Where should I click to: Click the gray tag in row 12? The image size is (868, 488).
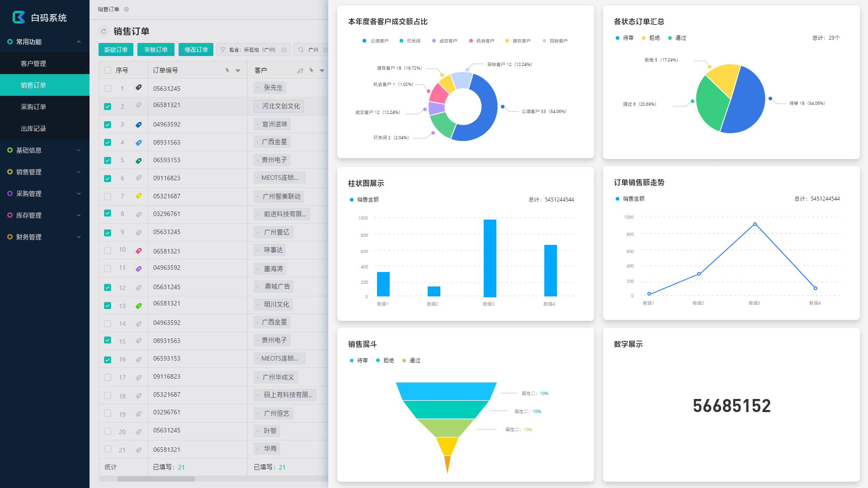point(139,288)
